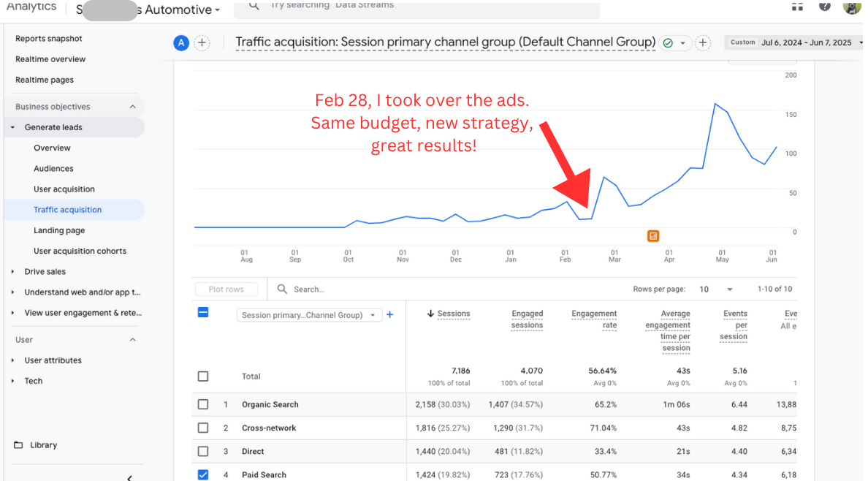Open the apps grid icon in top bar
This screenshot has height=481, width=868.
click(797, 6)
